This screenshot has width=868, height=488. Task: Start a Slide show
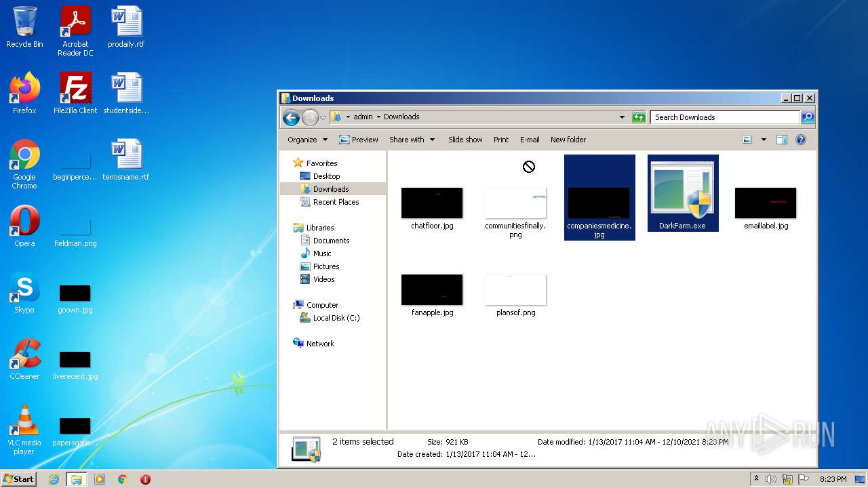coord(465,140)
